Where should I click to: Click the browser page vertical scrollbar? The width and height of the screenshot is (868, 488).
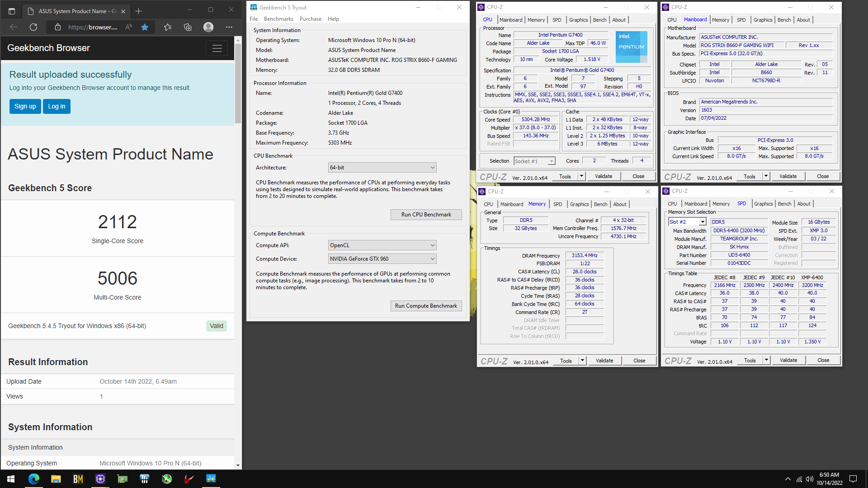(x=238, y=84)
